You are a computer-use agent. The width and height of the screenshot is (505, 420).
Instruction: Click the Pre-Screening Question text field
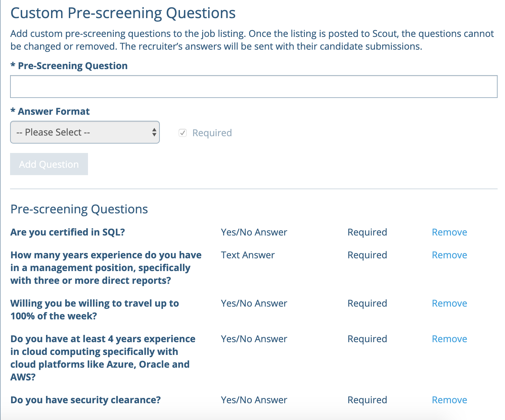254,87
